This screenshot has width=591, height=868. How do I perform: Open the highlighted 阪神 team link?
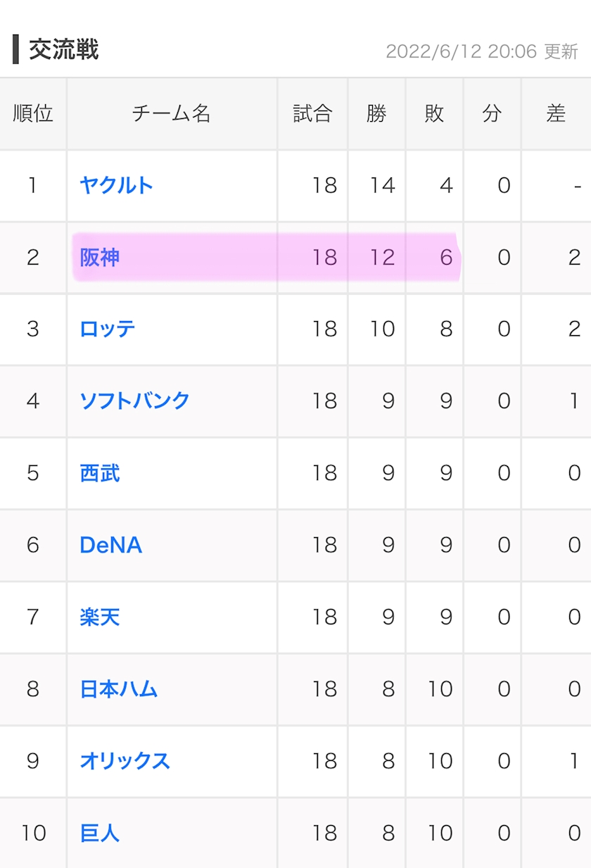pos(99,258)
